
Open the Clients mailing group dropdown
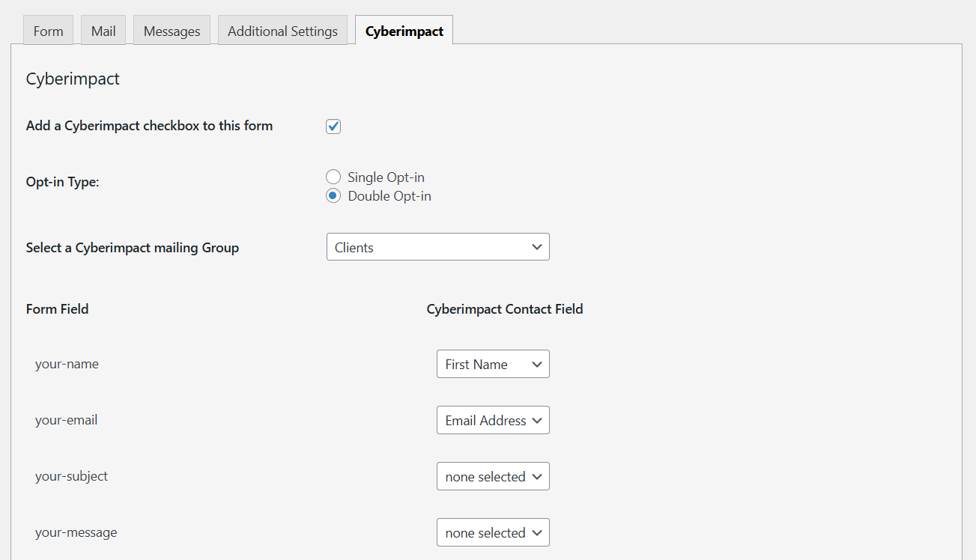click(438, 247)
